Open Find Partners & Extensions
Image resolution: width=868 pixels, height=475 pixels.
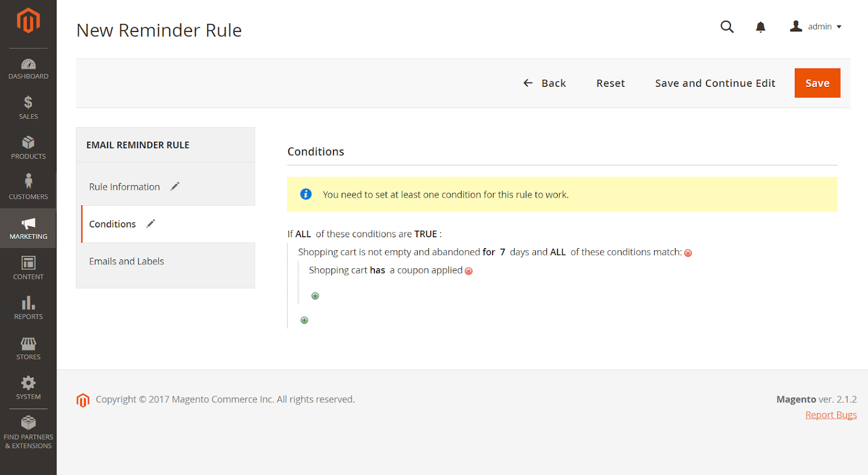[28, 433]
